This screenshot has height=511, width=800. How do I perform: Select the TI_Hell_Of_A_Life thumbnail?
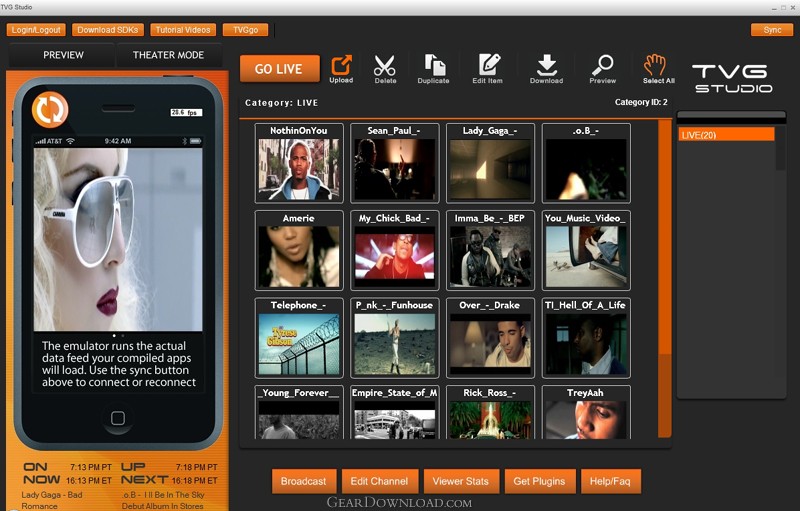tap(586, 338)
